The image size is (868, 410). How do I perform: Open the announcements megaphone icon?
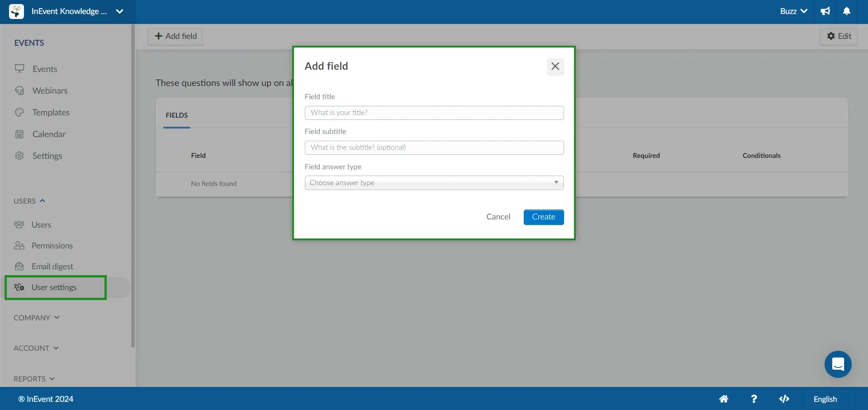tap(825, 11)
